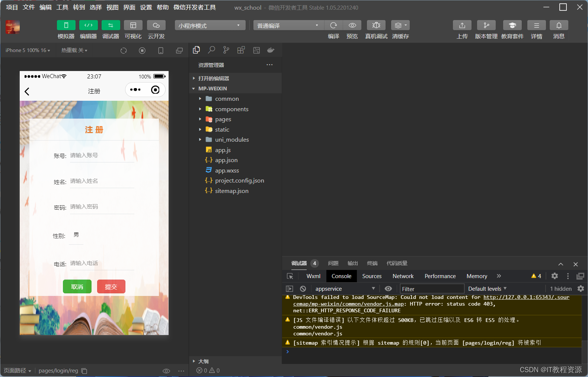Start real device debugging
This screenshot has height=377, width=588.
376,25
